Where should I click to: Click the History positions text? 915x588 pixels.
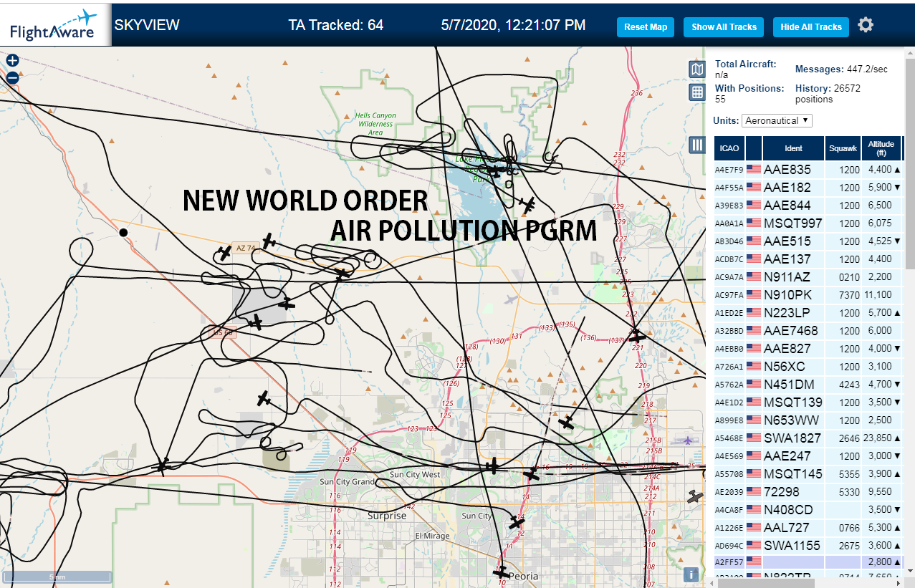point(828,93)
